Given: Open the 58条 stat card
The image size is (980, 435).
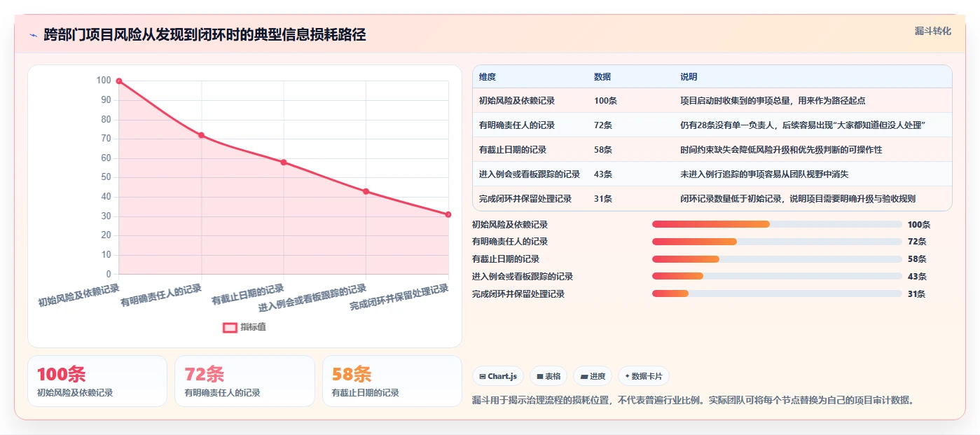Looking at the screenshot, I should click(392, 381).
